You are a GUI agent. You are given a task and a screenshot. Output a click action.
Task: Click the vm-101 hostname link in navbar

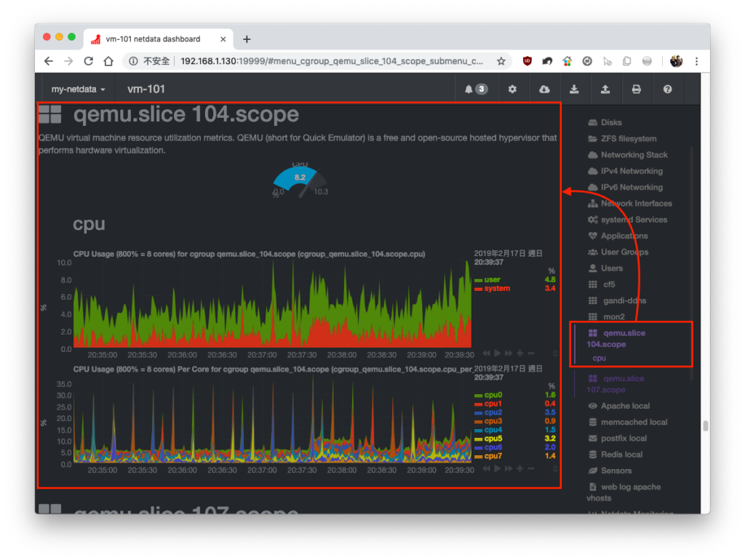tap(146, 89)
